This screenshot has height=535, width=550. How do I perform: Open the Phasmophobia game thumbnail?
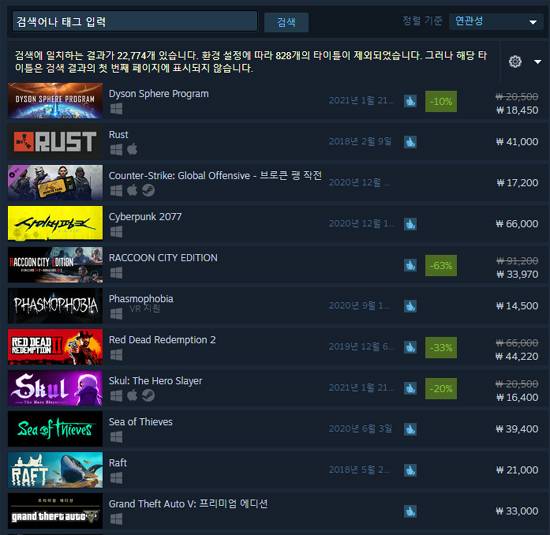pos(55,306)
